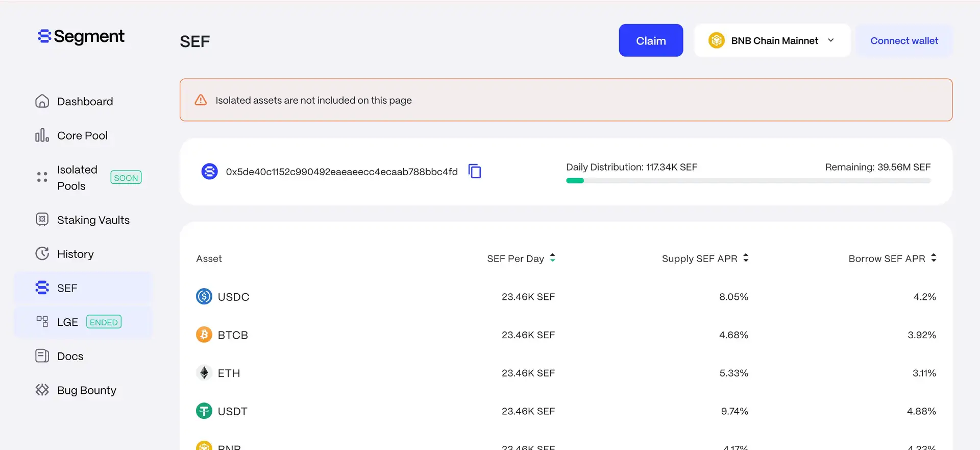This screenshot has height=450, width=980.
Task: Click the USDC coin icon
Action: click(204, 296)
